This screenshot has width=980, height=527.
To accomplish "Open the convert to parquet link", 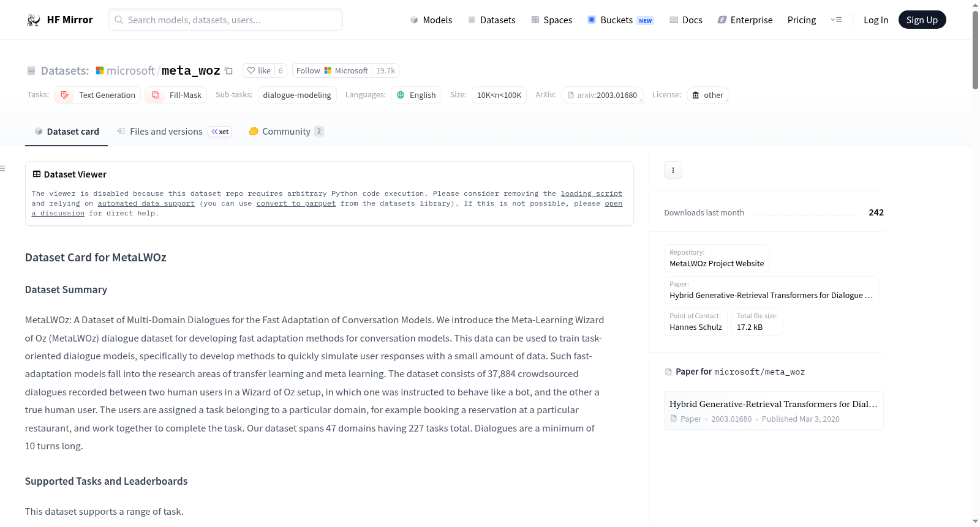I will point(296,203).
